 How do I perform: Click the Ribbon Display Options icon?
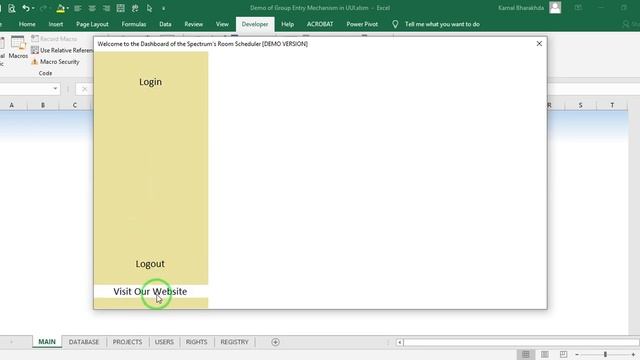pos(578,8)
